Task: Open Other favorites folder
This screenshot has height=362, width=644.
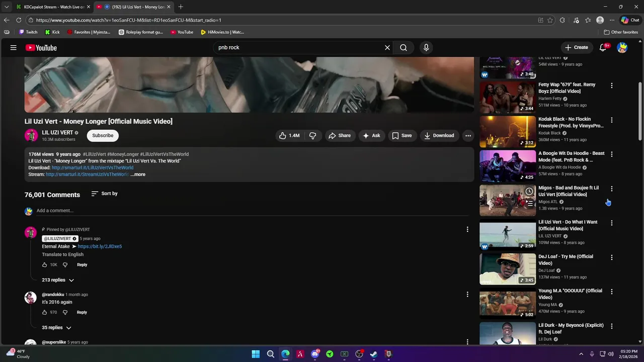Action: (x=621, y=32)
